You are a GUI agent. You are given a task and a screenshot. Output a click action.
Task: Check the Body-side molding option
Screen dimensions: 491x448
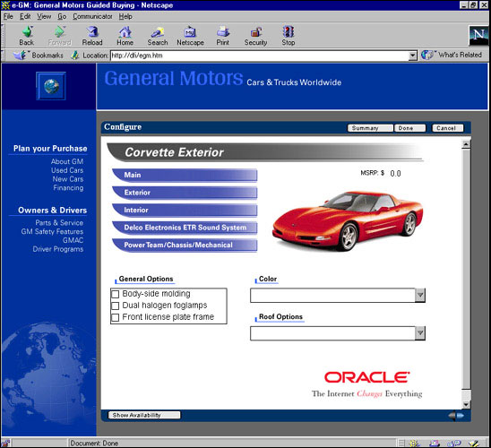[116, 294]
